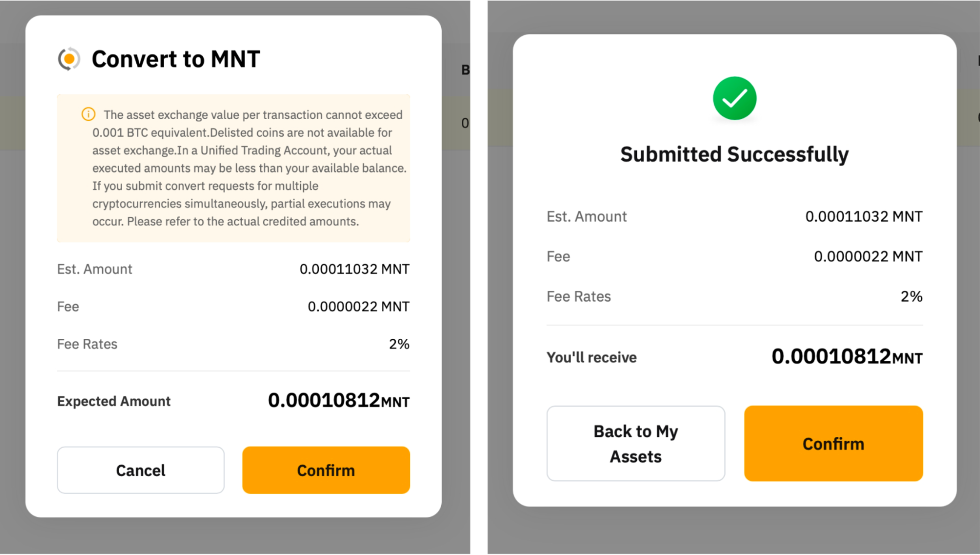The width and height of the screenshot is (980, 555).
Task: Click Fee label in Convert to MNT dialog
Action: click(x=68, y=307)
